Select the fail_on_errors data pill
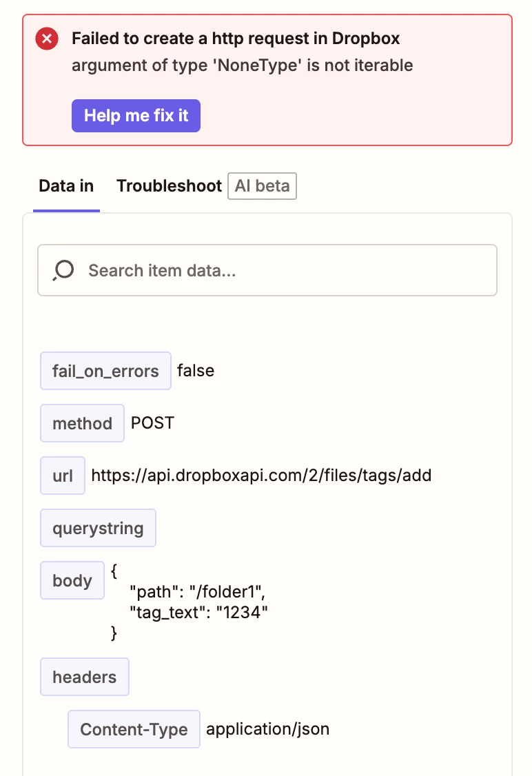Screen dimensions: 532x776 [105, 371]
